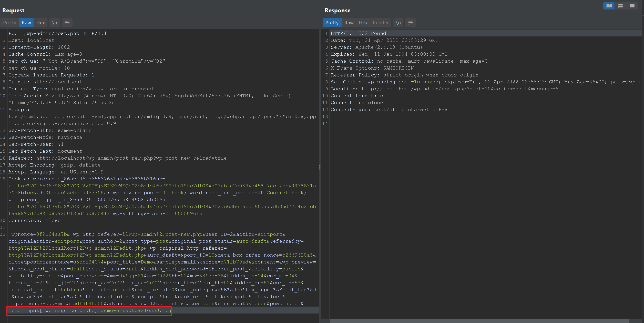Toggle non-printable characters (\n) in Request pane
This screenshot has width=644, height=323.
coord(55,23)
